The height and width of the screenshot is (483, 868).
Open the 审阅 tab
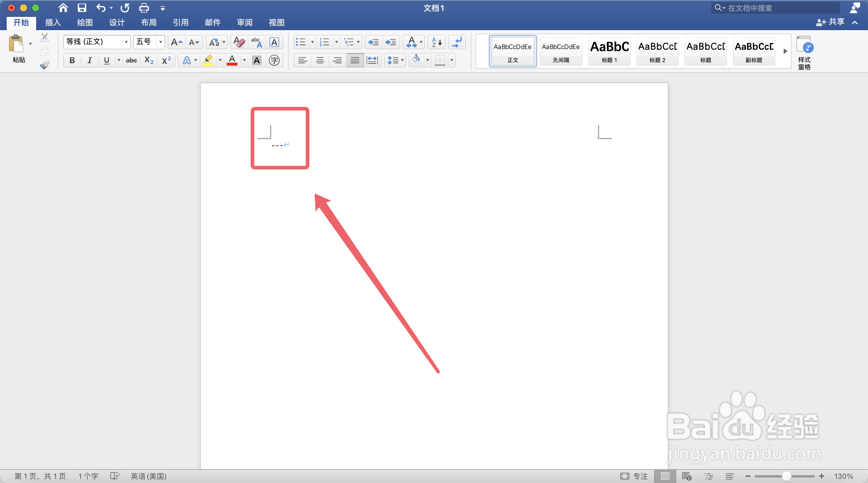(245, 23)
